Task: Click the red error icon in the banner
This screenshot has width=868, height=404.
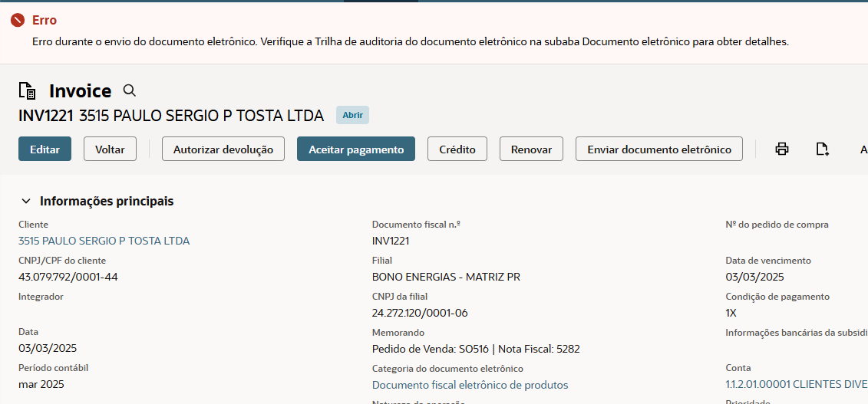Action: (18, 21)
